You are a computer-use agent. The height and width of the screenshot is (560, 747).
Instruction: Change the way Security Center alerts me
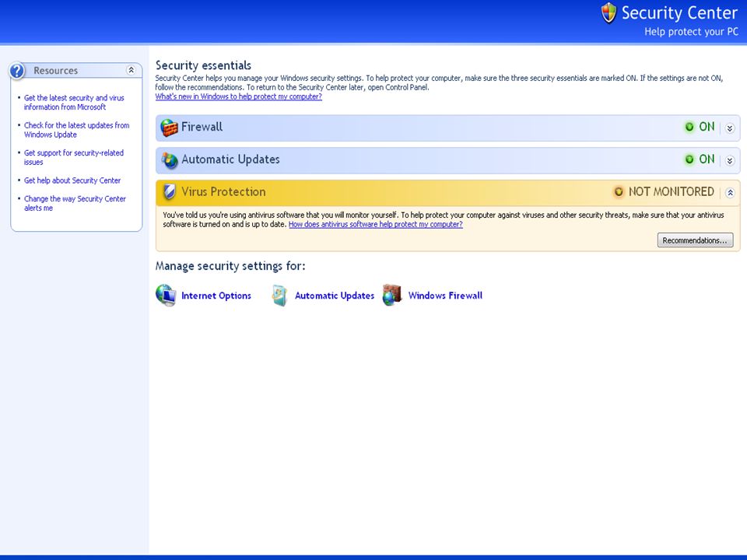pos(75,203)
